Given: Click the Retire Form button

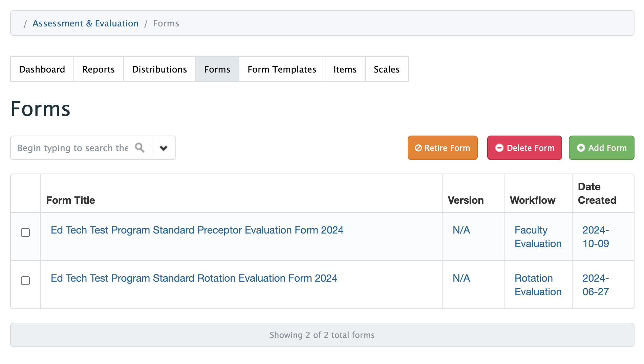Looking at the screenshot, I should tap(442, 148).
